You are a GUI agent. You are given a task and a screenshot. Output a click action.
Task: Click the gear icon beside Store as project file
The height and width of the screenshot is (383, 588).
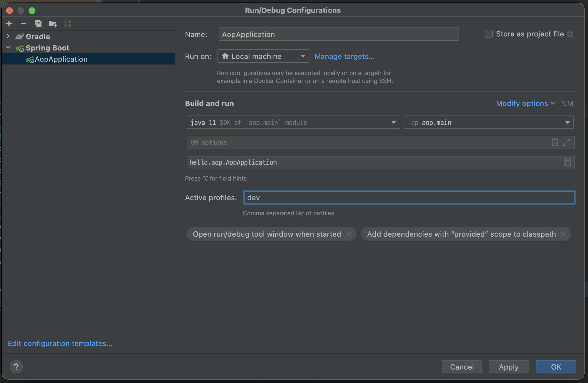pos(570,34)
